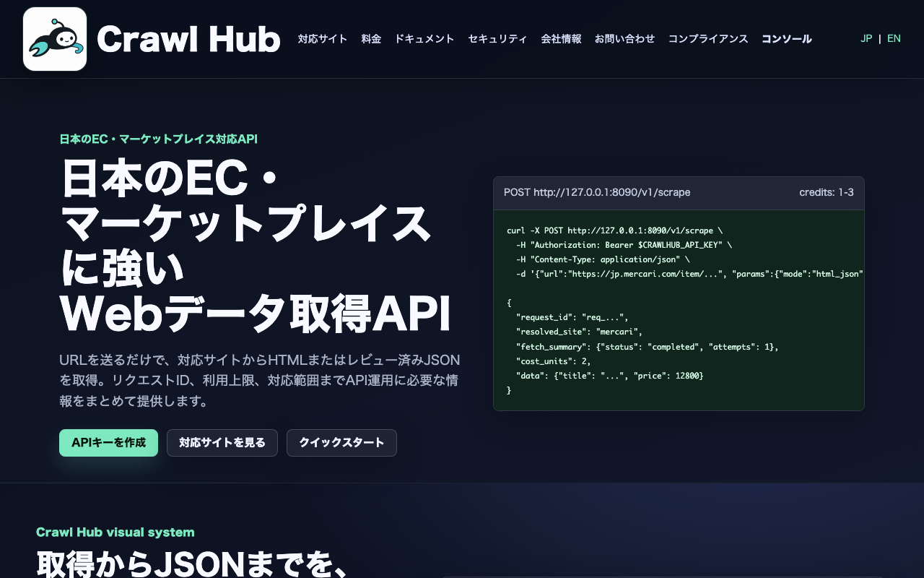The height and width of the screenshot is (578, 924).
Task: Open the 料金 pricing page
Action: tap(371, 39)
